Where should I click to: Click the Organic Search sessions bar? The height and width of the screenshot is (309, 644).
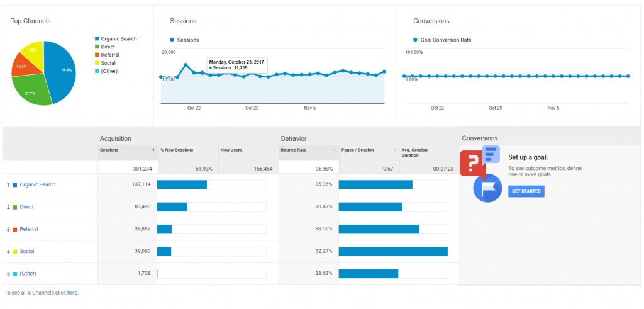[x=182, y=184]
